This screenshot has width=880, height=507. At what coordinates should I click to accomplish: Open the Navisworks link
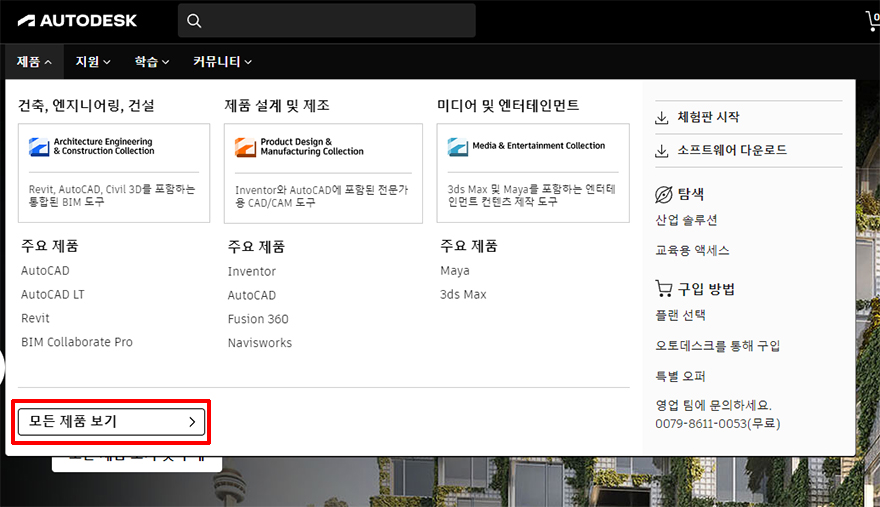pos(260,343)
